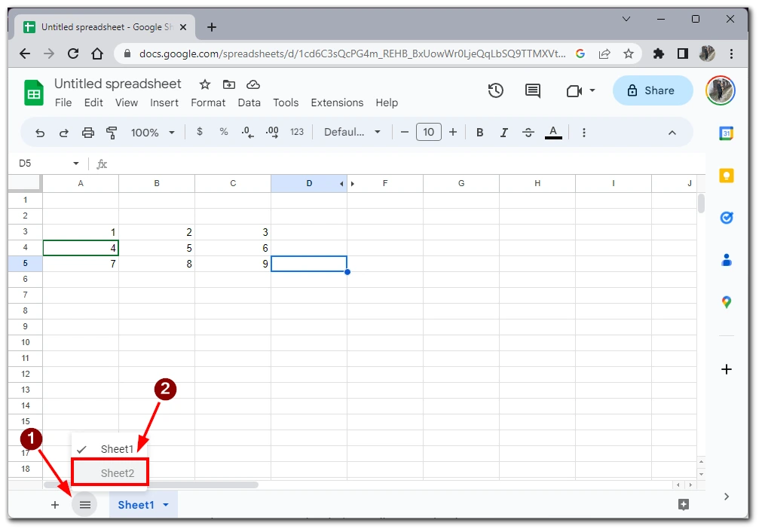Open Google Maps in side panel
The image size is (762, 532).
(x=726, y=302)
